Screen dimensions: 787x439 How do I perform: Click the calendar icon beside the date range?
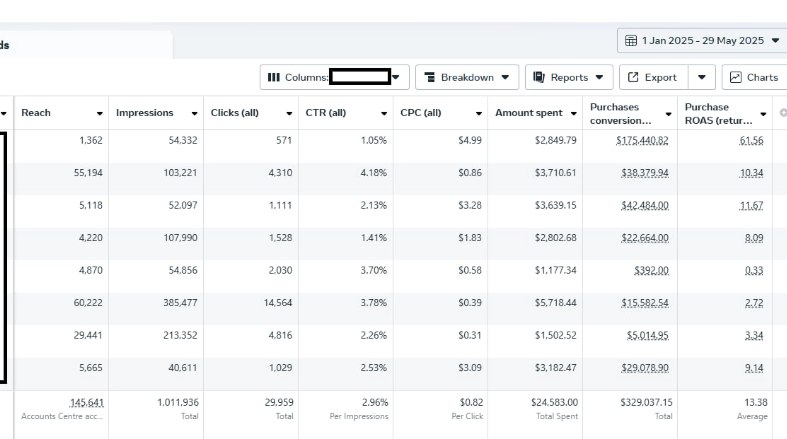[x=631, y=41]
